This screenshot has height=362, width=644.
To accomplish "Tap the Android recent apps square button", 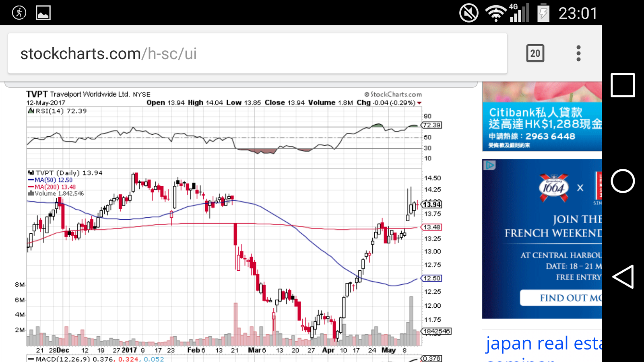I will coord(623,85).
